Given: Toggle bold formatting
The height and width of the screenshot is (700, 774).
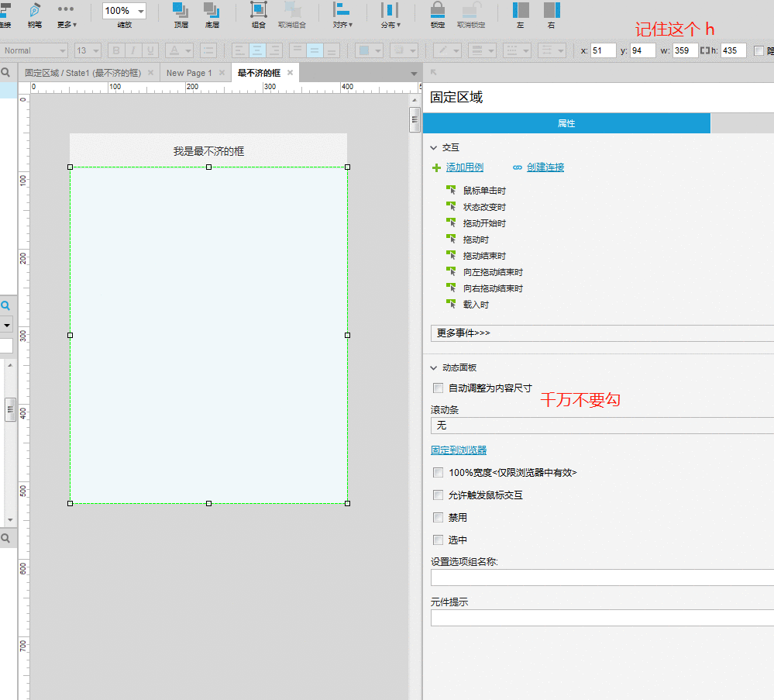Looking at the screenshot, I should click(116, 50).
